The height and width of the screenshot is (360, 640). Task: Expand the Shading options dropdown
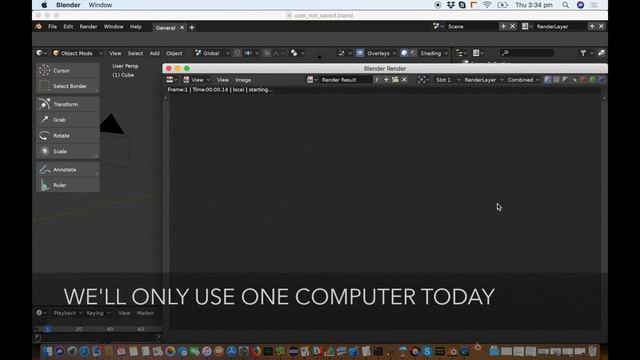434,53
